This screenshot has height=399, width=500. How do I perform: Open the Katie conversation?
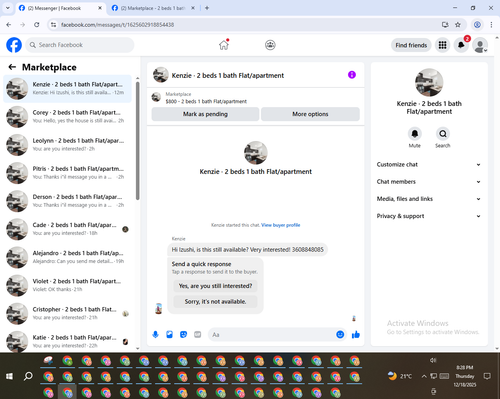[67, 342]
